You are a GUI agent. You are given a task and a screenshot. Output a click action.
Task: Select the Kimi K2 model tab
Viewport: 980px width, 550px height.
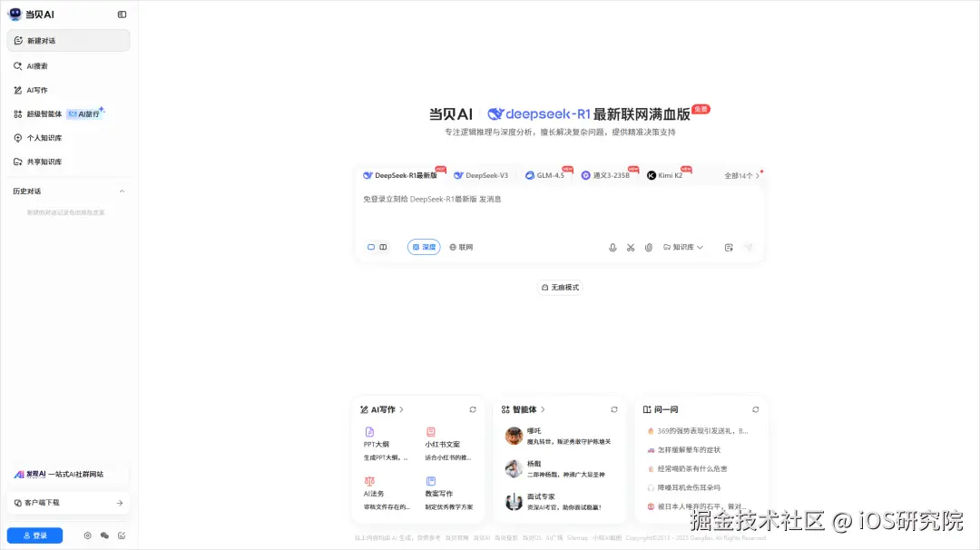coord(668,174)
